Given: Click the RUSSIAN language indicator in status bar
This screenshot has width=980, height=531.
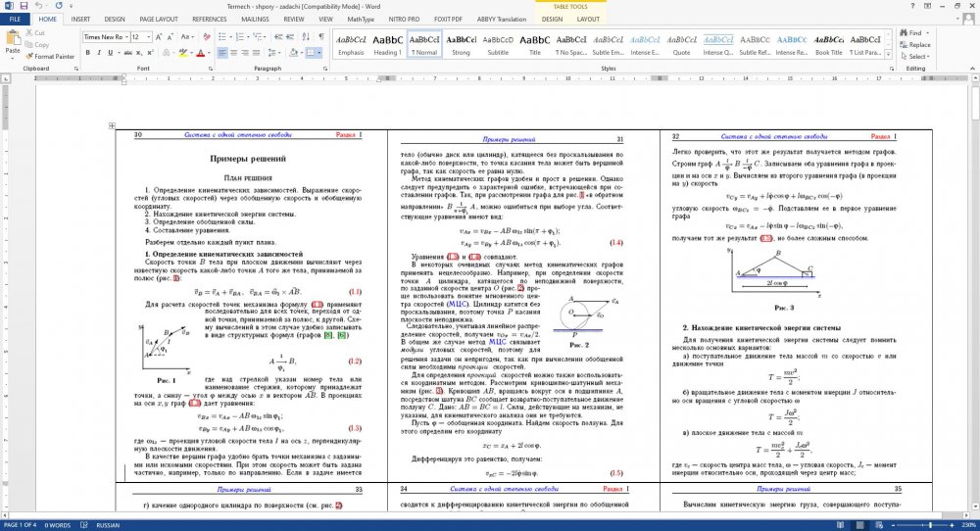Looking at the screenshot, I should click(x=108, y=525).
